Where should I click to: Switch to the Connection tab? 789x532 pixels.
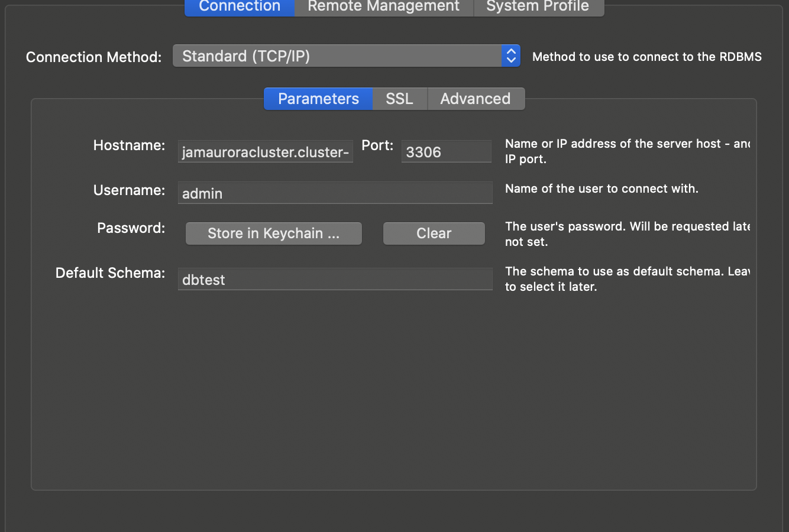tap(240, 7)
